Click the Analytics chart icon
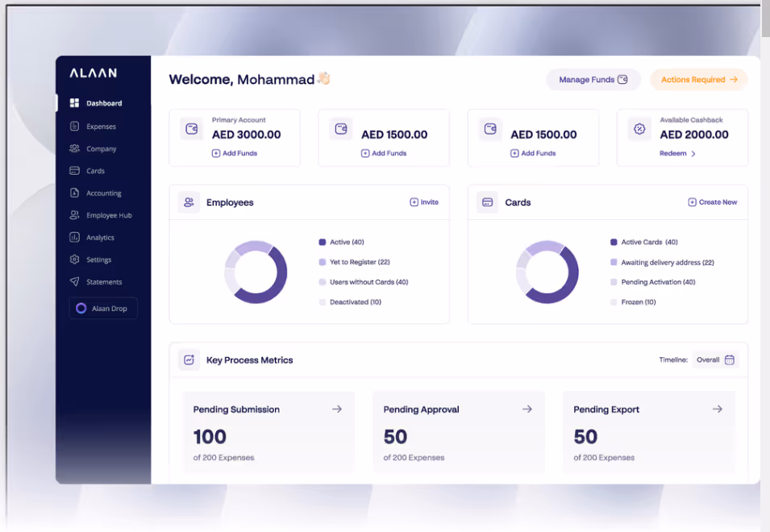 (75, 237)
